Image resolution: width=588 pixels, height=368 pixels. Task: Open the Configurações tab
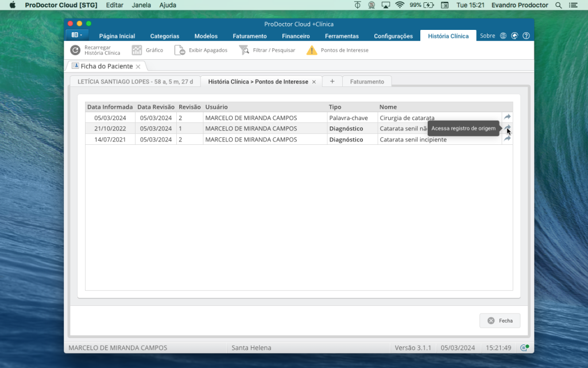click(393, 36)
